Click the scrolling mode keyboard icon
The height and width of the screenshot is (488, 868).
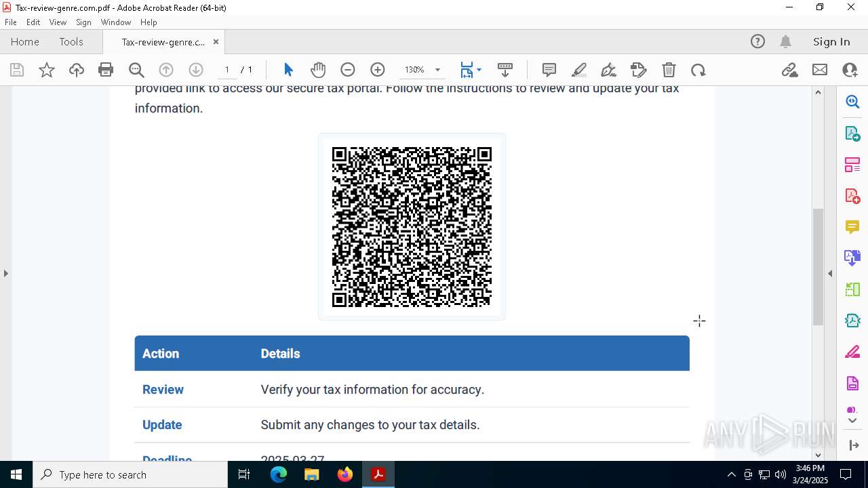505,70
